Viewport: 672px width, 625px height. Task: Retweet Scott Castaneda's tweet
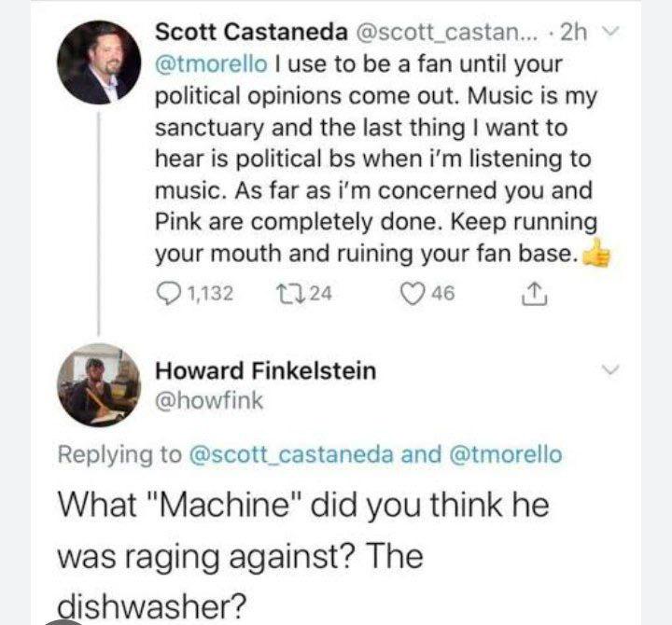287,295
